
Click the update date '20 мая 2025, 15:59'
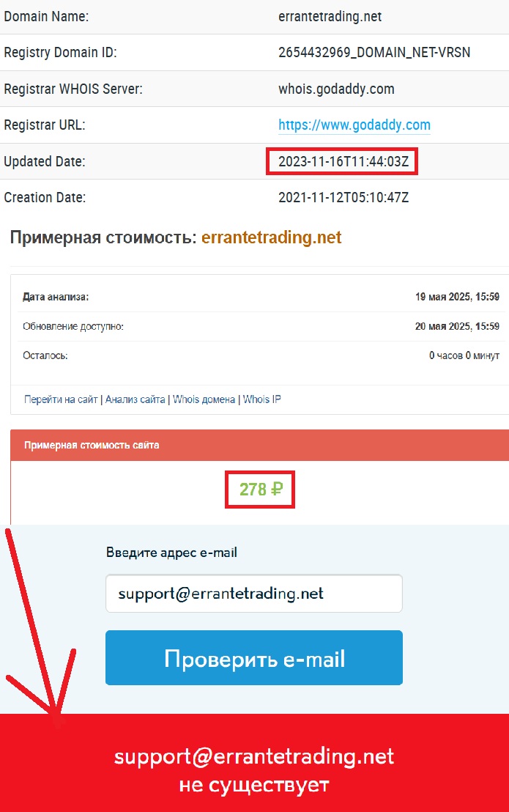pyautogui.click(x=457, y=326)
